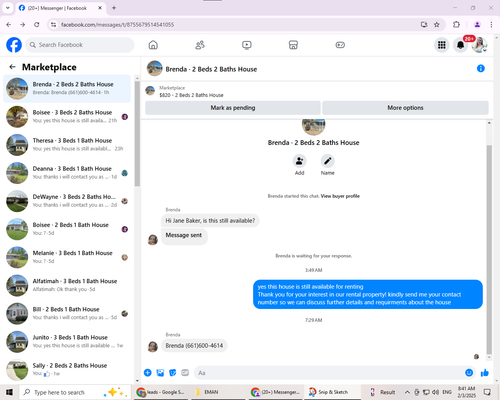Click the 'Hi Jane Baker, is this still available?' message
500x400 pixels.
click(x=210, y=221)
